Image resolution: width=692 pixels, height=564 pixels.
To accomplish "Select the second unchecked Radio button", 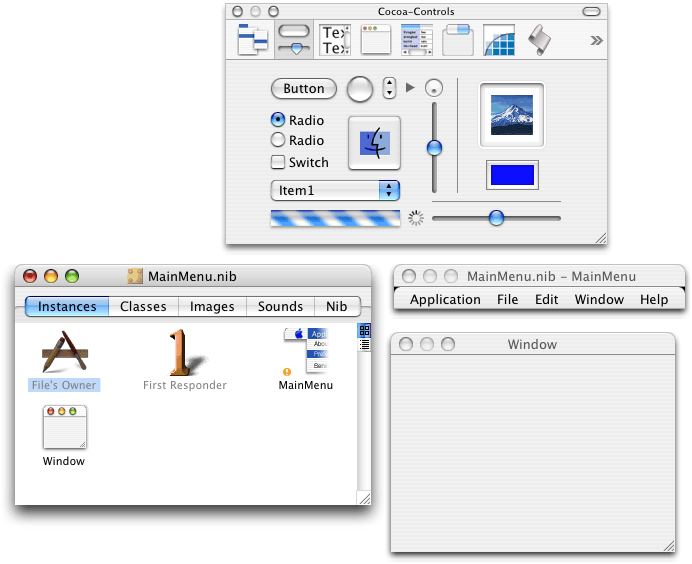I will coord(278,140).
